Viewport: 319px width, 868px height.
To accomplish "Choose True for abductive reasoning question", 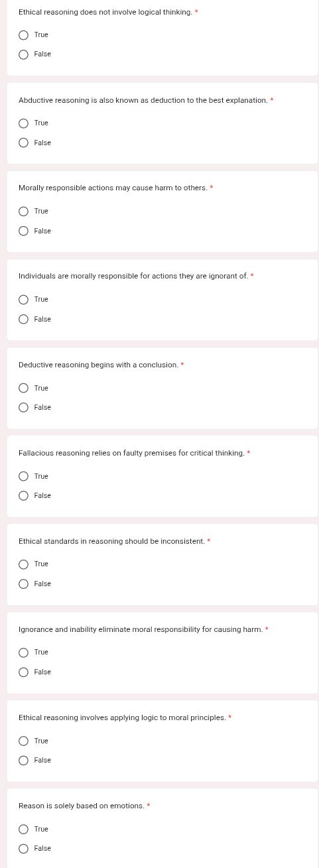I will [x=23, y=123].
